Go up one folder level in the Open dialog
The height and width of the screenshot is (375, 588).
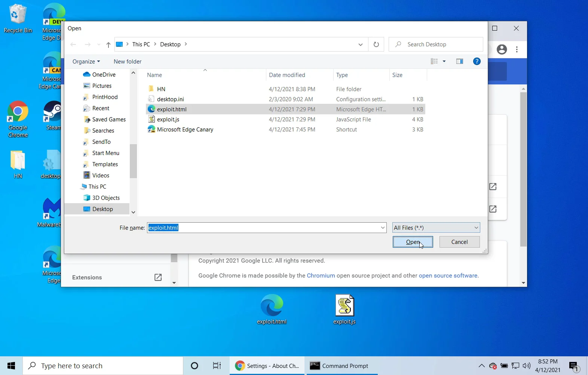click(108, 45)
